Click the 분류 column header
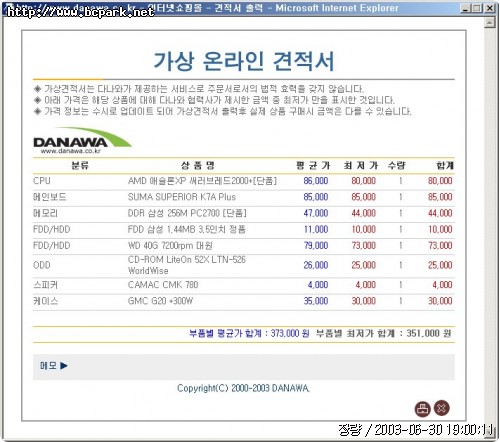The width and height of the screenshot is (500, 442). (80, 165)
